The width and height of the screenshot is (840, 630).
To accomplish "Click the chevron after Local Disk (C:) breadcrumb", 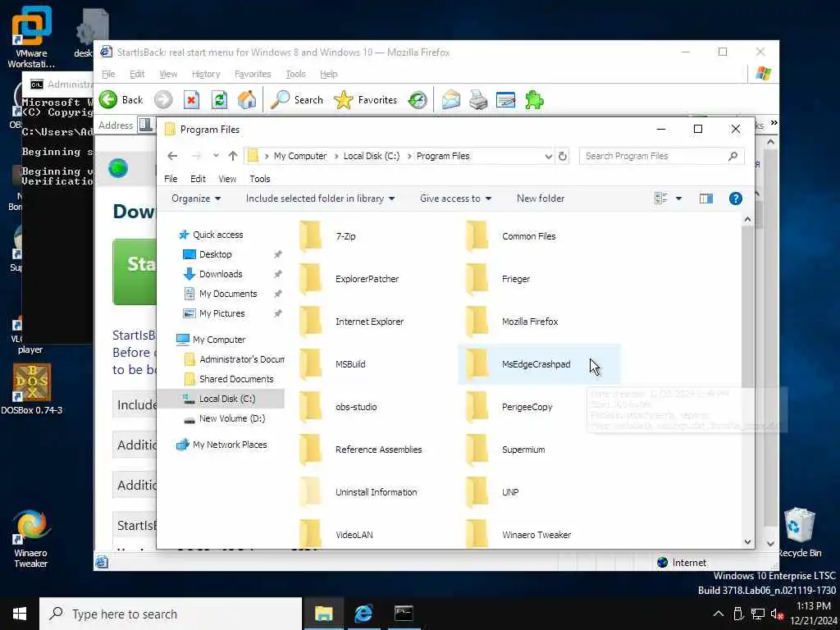I will coord(409,156).
